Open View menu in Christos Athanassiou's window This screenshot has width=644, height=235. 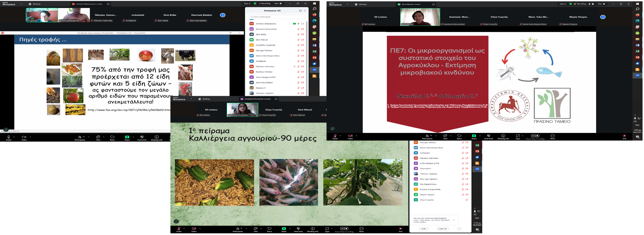[x=278, y=4]
